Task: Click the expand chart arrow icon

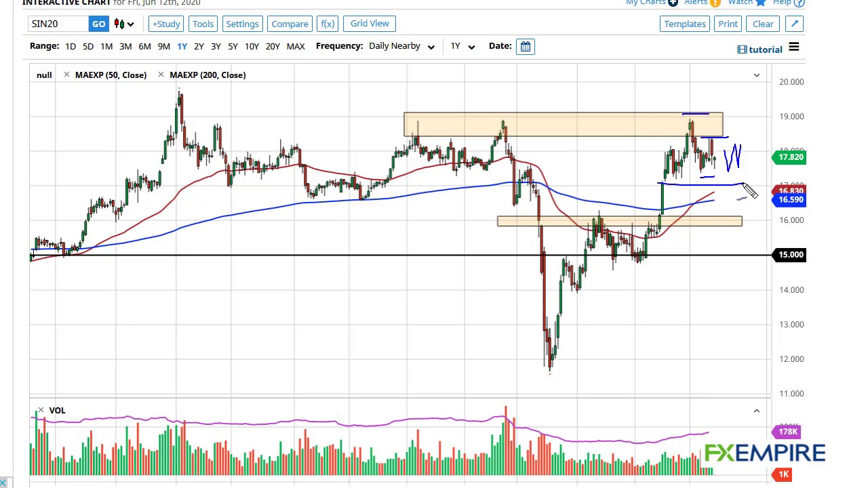Action: (x=795, y=24)
